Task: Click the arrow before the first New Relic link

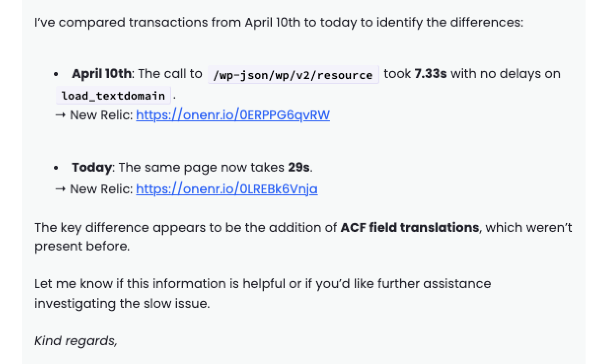Action: (60, 115)
